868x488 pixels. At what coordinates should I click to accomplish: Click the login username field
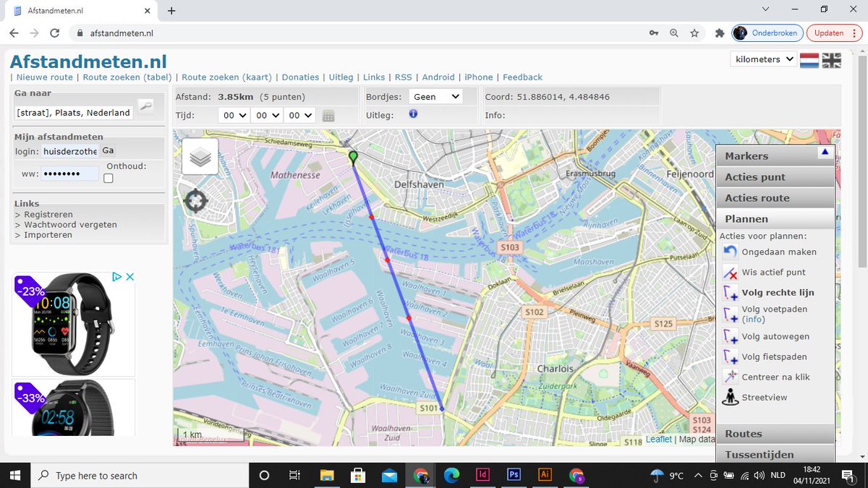70,151
